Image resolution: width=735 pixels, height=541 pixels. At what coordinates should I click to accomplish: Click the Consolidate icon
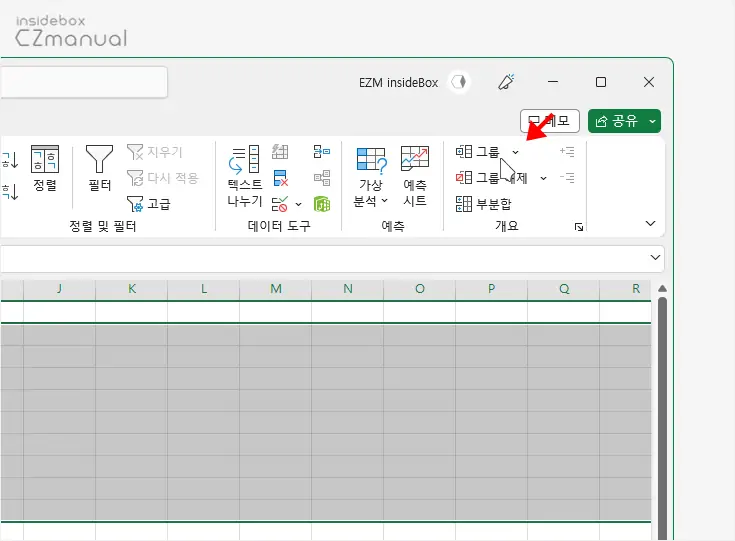click(x=322, y=151)
